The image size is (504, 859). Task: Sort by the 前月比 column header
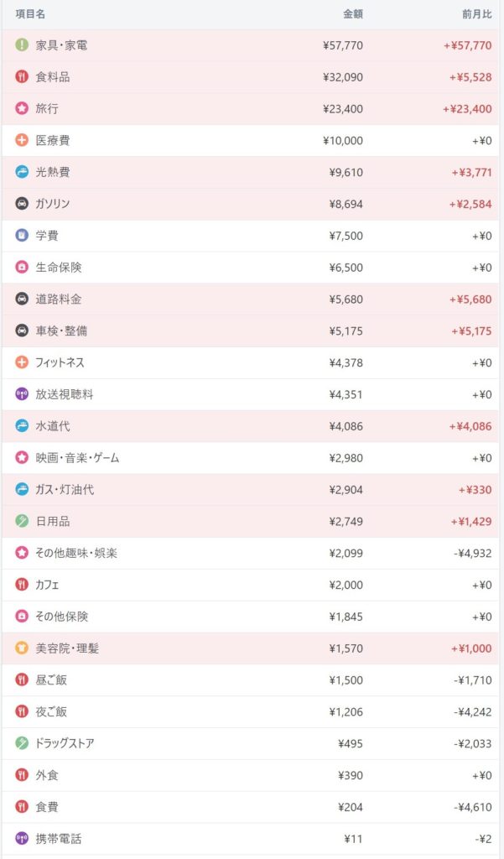pyautogui.click(x=476, y=14)
